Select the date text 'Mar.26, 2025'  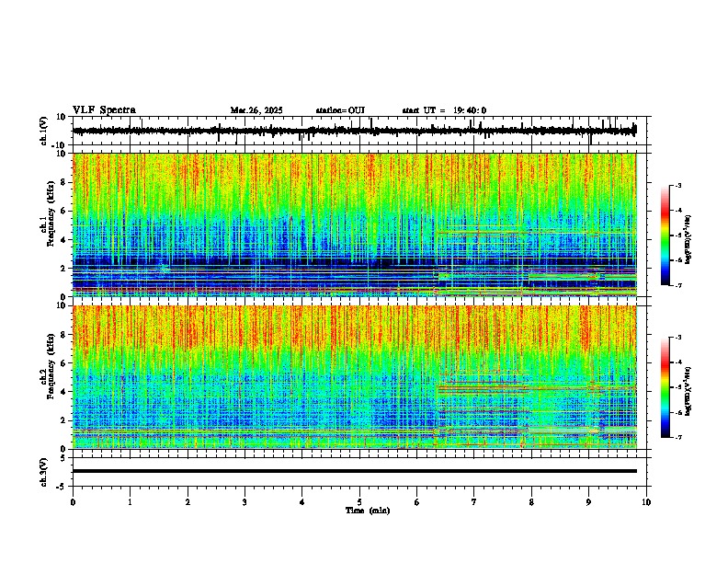(256, 110)
